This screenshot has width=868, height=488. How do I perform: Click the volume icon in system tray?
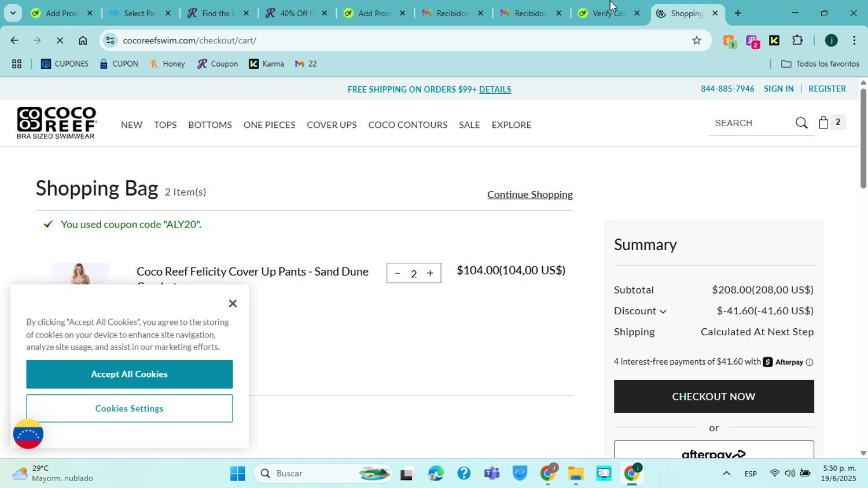click(x=790, y=474)
